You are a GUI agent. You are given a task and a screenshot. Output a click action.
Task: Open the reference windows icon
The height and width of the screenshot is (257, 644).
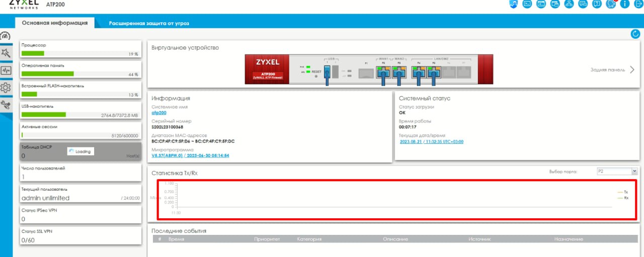(x=555, y=4)
